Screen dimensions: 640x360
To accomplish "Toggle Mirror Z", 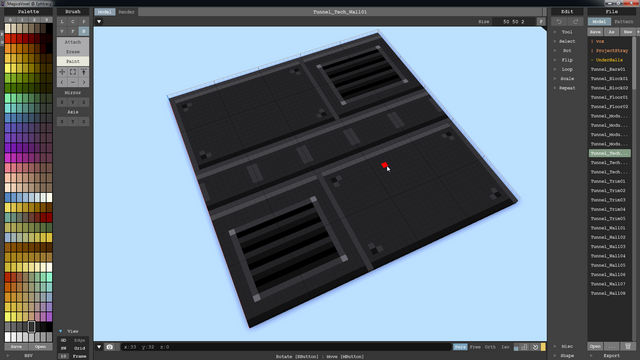I will (x=84, y=102).
